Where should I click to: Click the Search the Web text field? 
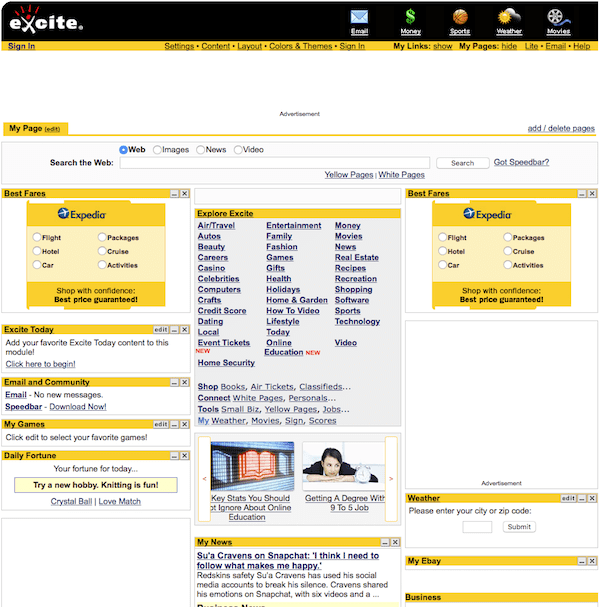point(274,163)
